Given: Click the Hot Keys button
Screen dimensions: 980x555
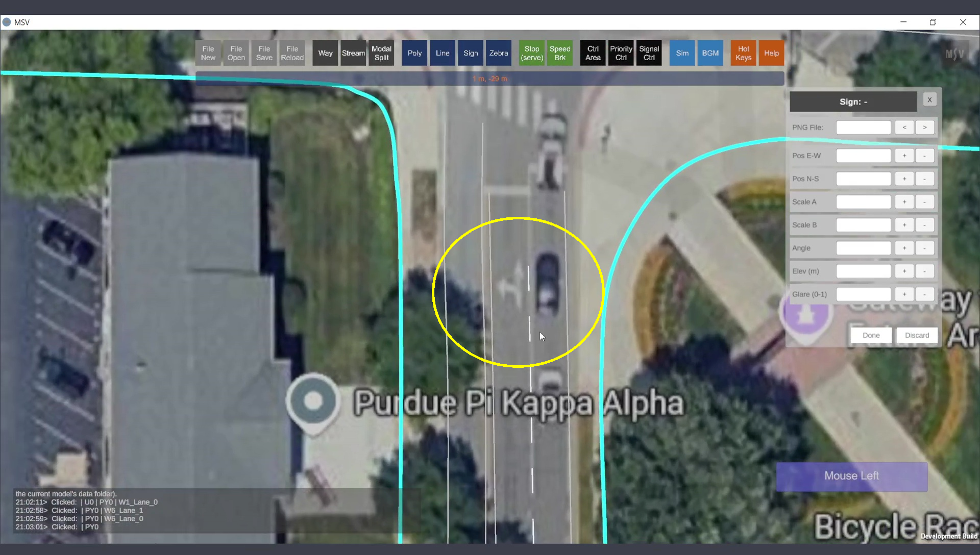Looking at the screenshot, I should (743, 53).
